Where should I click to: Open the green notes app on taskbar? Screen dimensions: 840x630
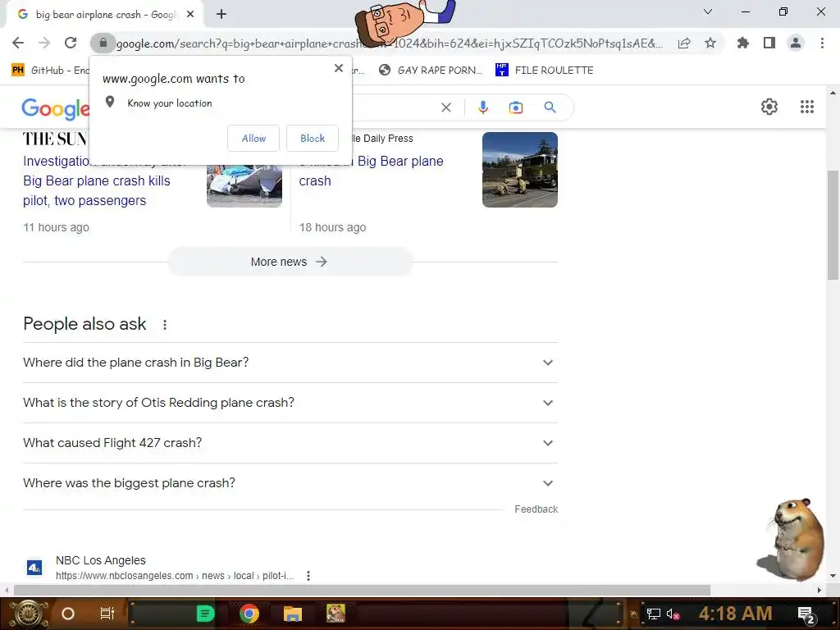pos(205,614)
